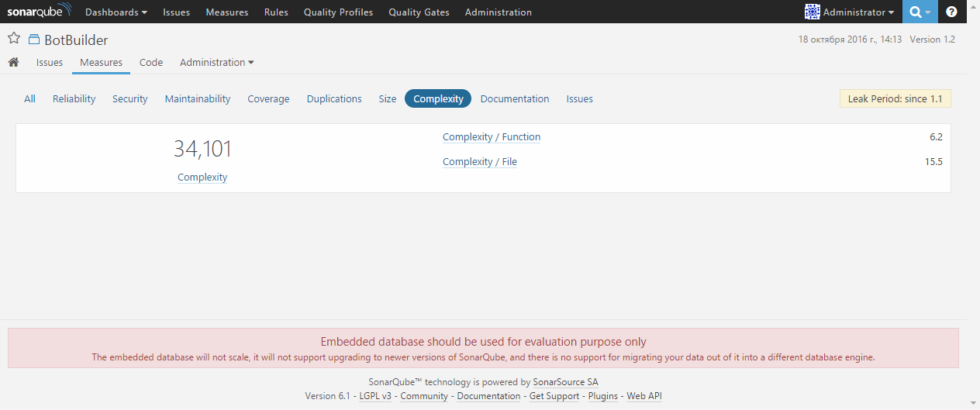Expand the project Administration dropdown
This screenshot has height=410, width=980.
(216, 62)
